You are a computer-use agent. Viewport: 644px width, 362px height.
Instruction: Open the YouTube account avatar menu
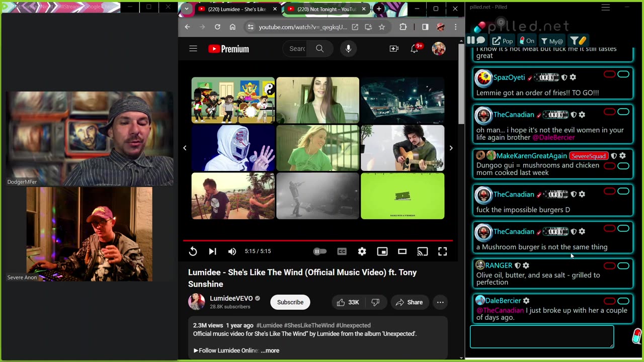439,49
